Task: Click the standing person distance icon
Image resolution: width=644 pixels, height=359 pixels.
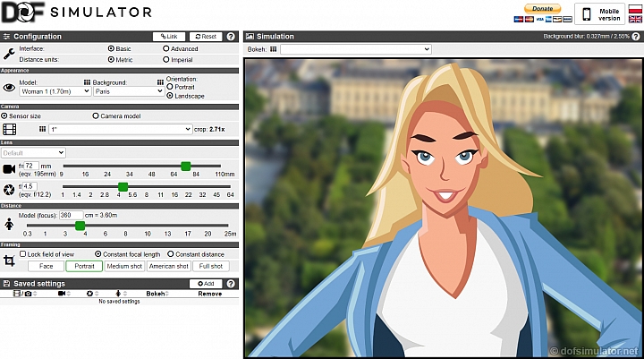Action: point(9,225)
